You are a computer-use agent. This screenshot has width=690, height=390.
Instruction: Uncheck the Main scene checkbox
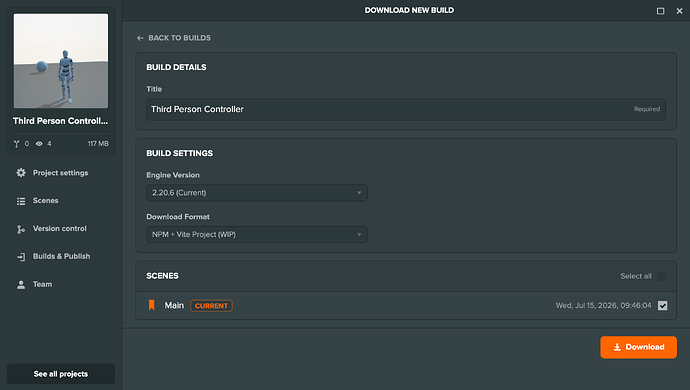coord(662,305)
